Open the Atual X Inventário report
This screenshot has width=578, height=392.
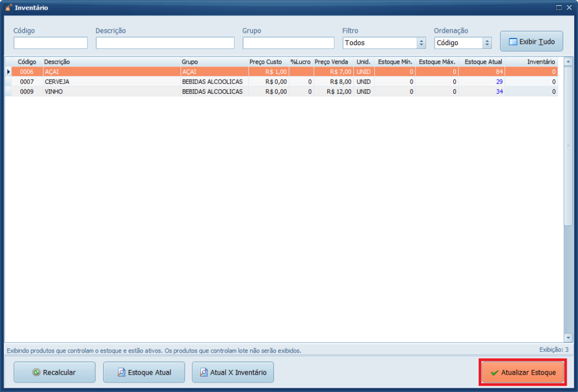pyautogui.click(x=233, y=372)
